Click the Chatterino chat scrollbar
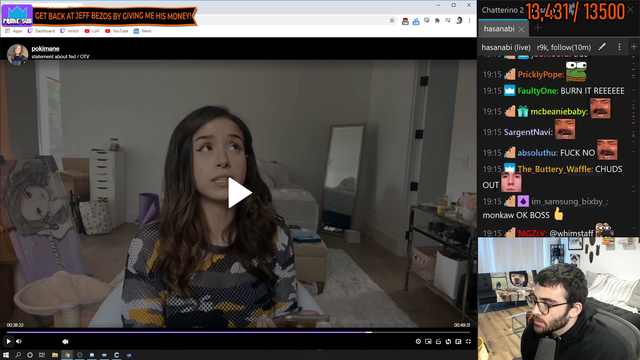The height and width of the screenshot is (360, 640). pyautogui.click(x=633, y=145)
